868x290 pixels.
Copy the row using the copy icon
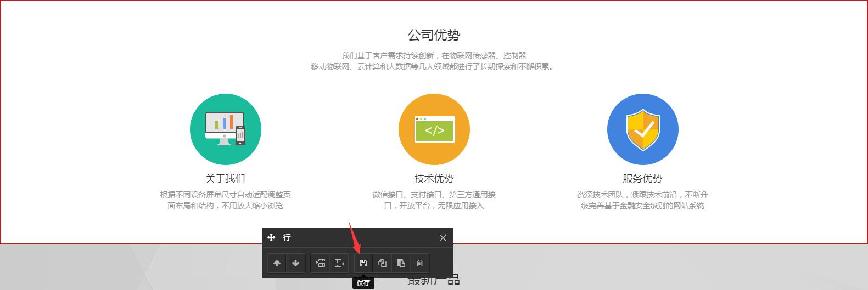click(x=382, y=263)
